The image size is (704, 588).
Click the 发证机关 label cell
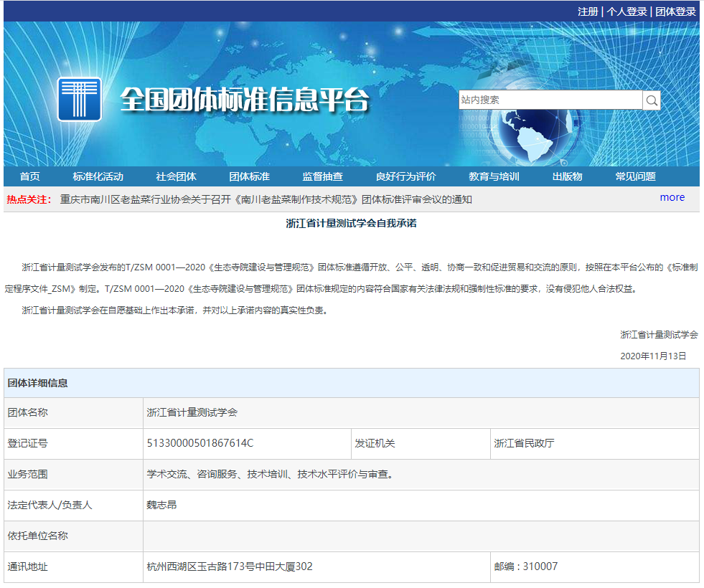421,444
